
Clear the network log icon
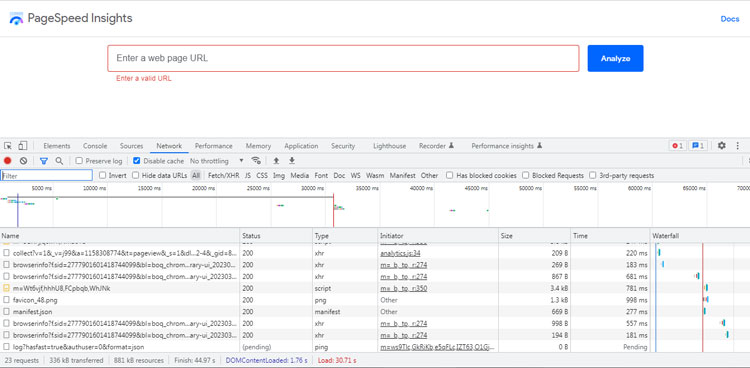[23, 161]
